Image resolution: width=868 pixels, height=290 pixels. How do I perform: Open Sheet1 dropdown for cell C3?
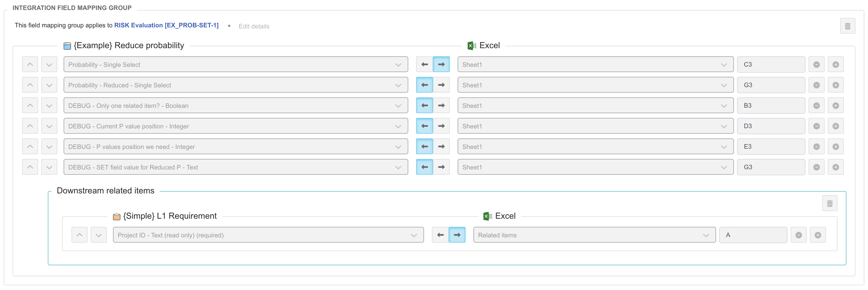[596, 64]
